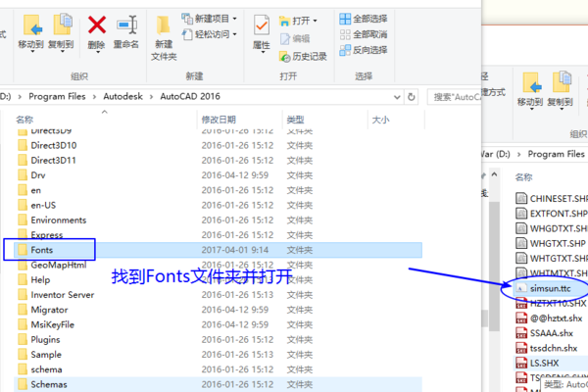The height and width of the screenshot is (392, 588).
Task: Click the search AutoCAD input box
Action: coord(455,97)
